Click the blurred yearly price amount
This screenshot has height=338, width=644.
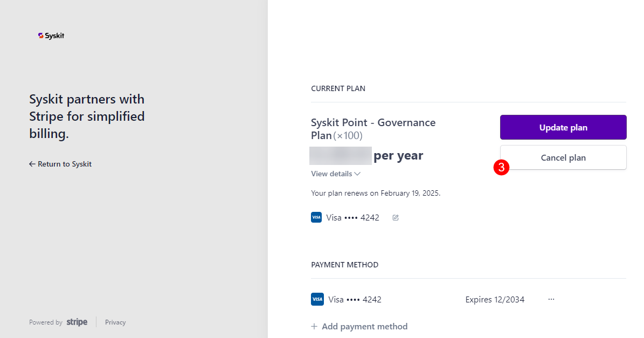coord(340,156)
